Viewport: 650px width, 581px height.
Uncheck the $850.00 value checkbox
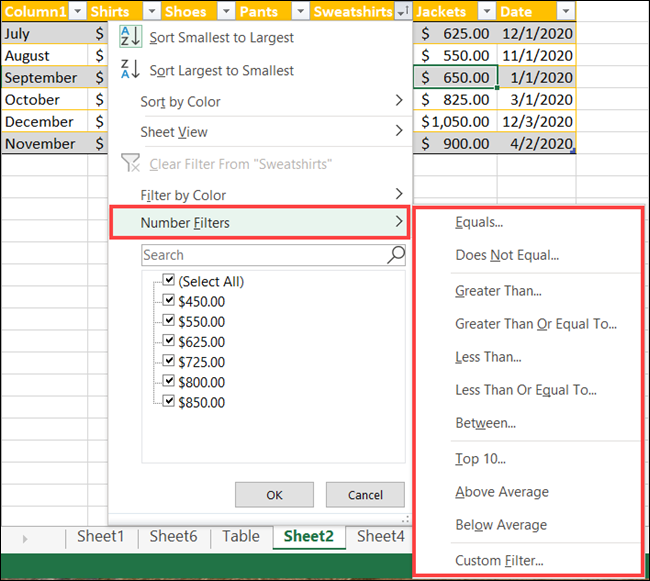click(x=168, y=402)
